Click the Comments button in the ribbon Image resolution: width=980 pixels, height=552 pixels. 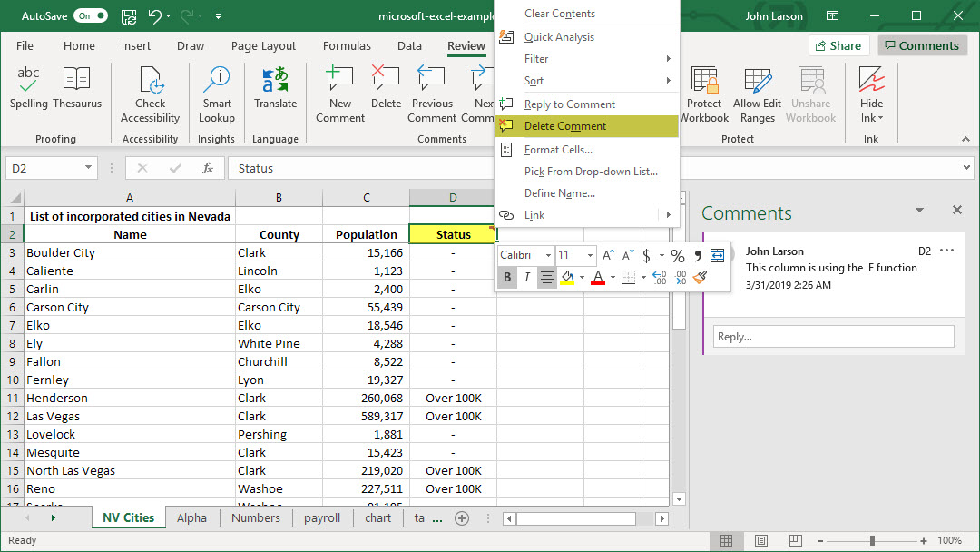tap(920, 45)
